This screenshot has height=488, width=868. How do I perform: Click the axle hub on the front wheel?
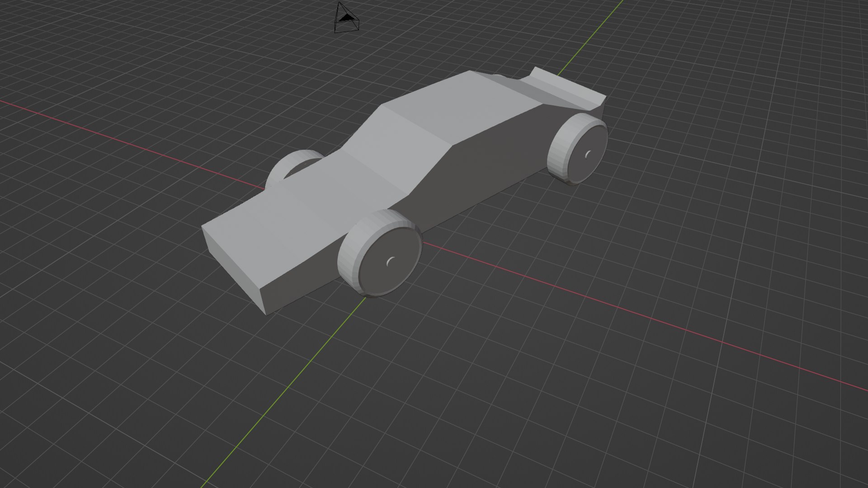coord(392,262)
